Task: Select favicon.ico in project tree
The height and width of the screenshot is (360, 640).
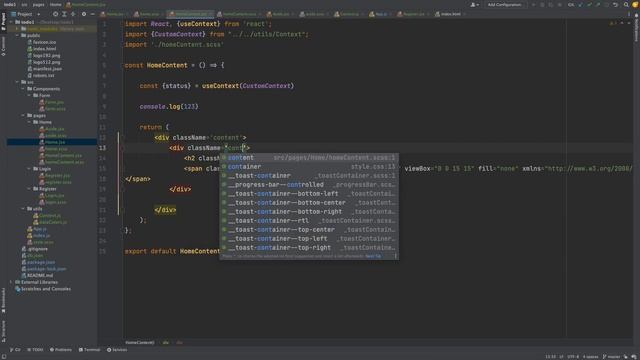Action: point(42,42)
